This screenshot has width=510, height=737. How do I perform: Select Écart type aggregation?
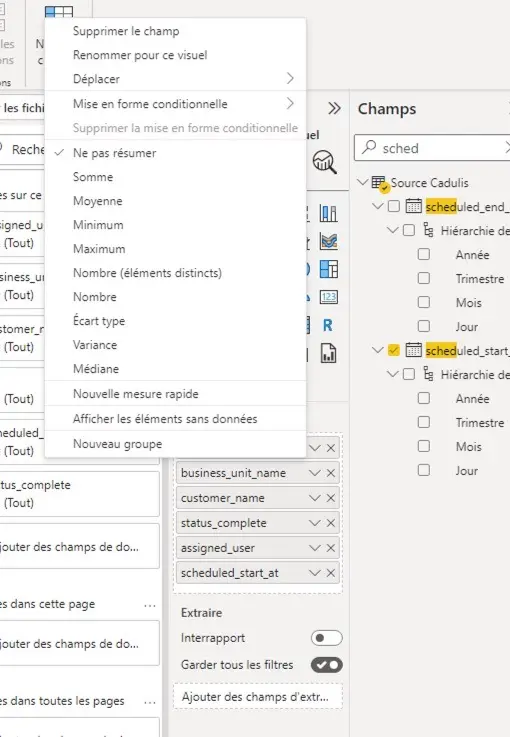click(175, 321)
